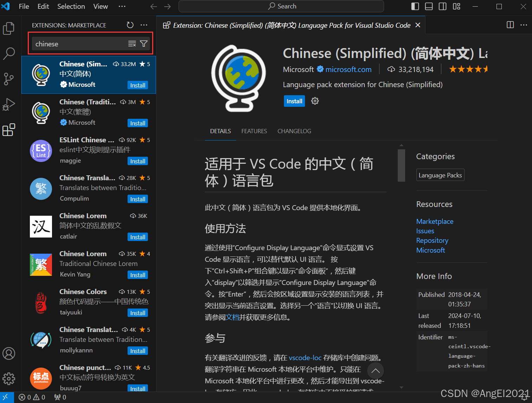Open Customize Layout options
The image size is (532, 403).
tap(456, 6)
